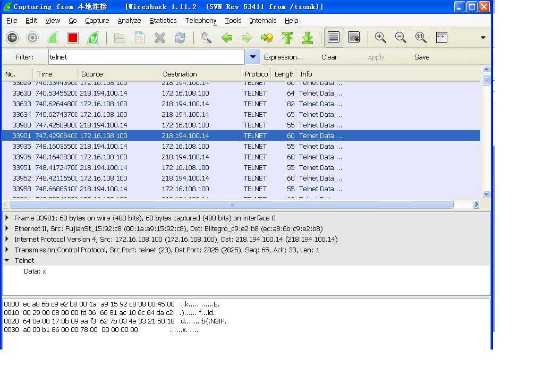
Task: Click horizontal scrollbar right arrow
Action: 477,204
